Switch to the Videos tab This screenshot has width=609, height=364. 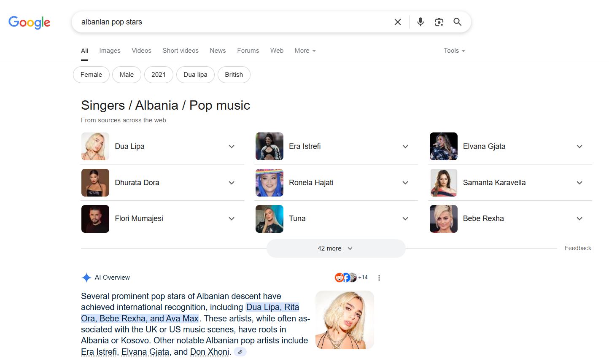pos(141,51)
